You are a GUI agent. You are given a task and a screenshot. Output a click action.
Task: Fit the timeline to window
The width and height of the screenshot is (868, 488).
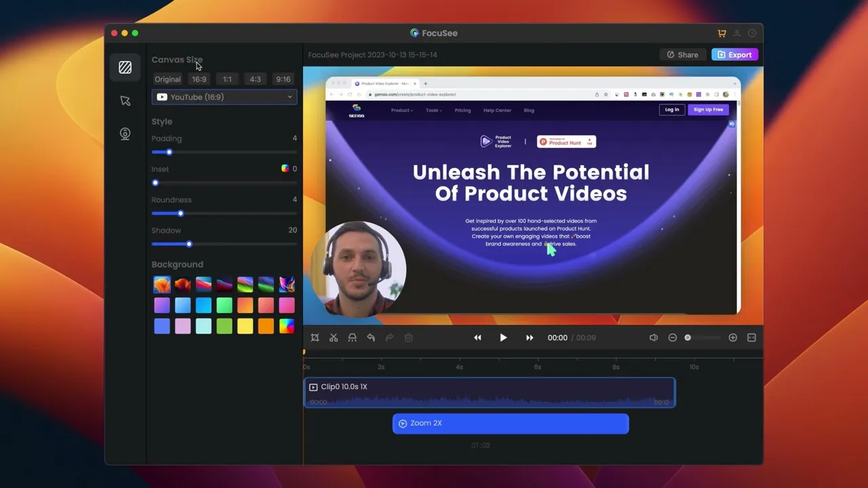(751, 338)
